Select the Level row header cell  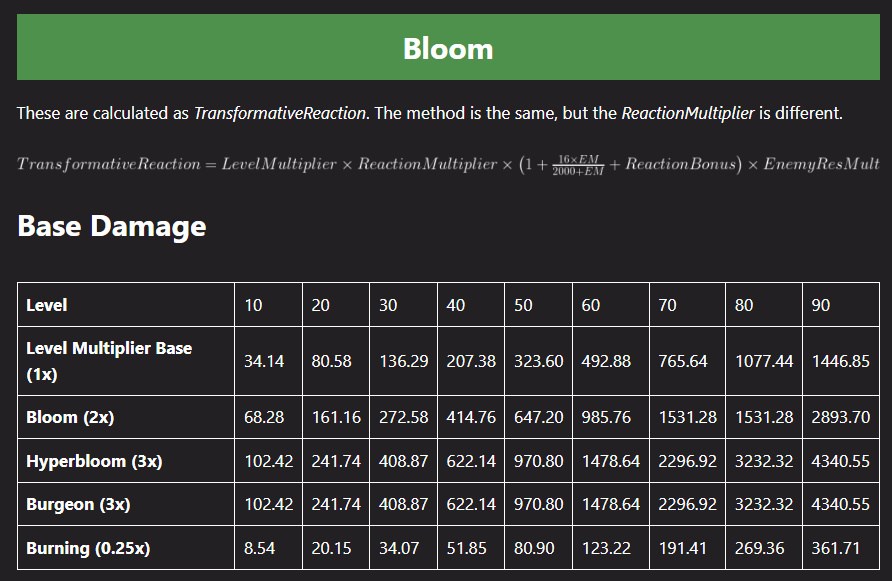point(126,305)
